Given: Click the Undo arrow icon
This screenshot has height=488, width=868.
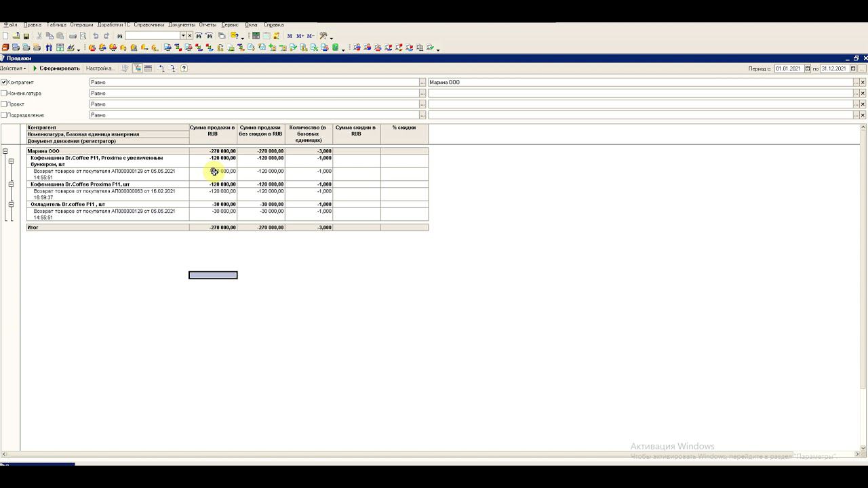Looking at the screenshot, I should [96, 36].
